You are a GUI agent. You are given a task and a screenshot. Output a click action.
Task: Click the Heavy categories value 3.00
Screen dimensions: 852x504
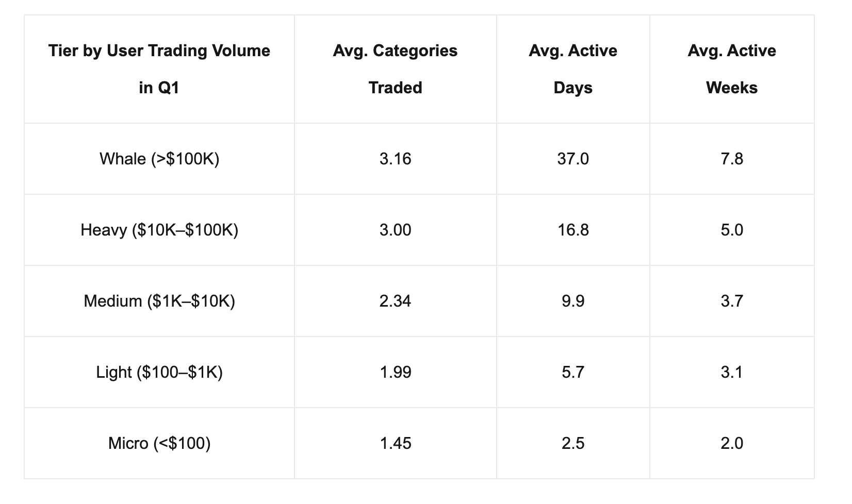(395, 230)
